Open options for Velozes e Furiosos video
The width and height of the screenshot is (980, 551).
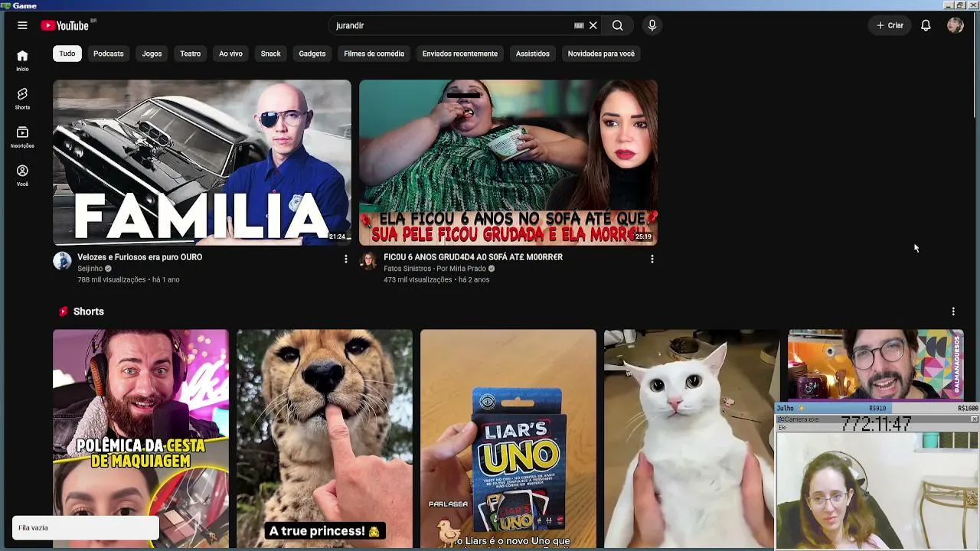point(345,259)
